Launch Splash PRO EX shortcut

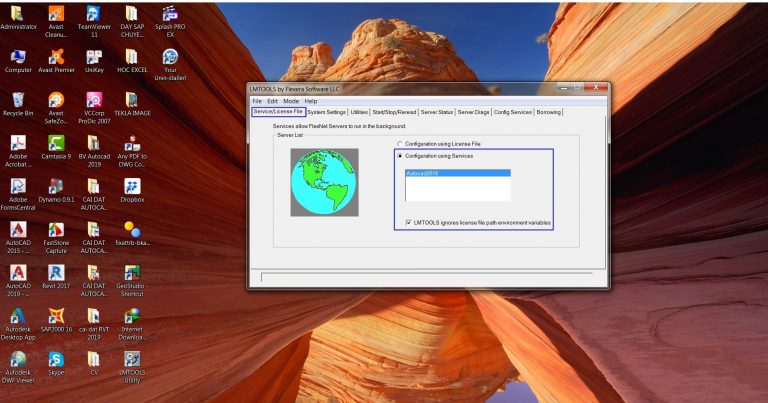[x=170, y=21]
